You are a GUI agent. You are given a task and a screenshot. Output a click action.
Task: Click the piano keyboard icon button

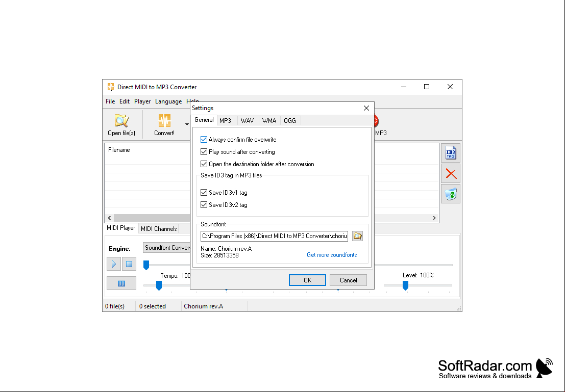[x=121, y=283]
